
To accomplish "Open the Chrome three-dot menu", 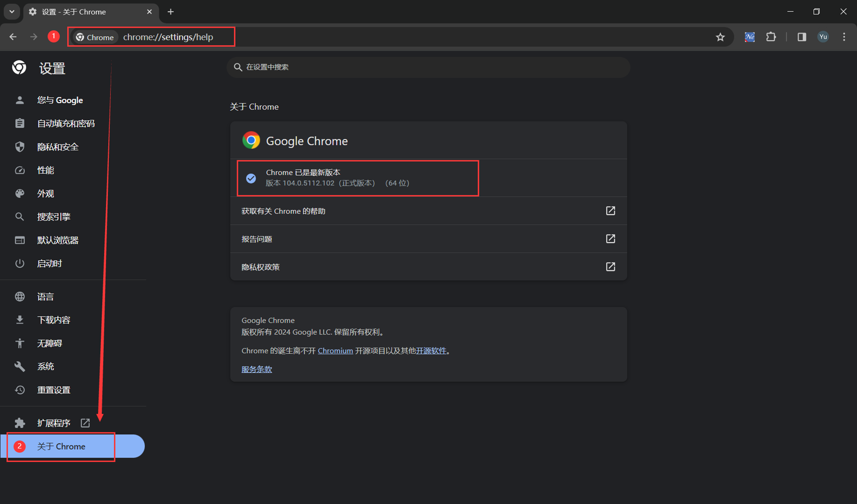I will point(844,37).
